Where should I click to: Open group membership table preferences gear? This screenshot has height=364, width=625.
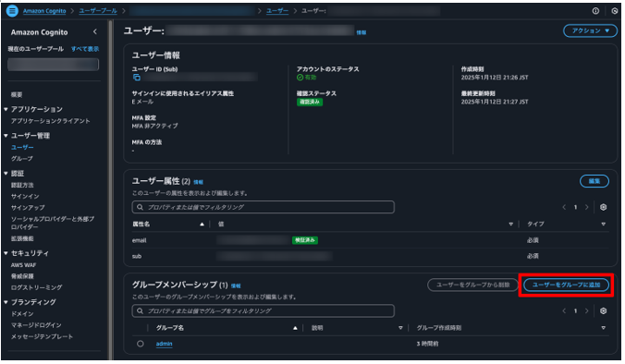pos(603,310)
